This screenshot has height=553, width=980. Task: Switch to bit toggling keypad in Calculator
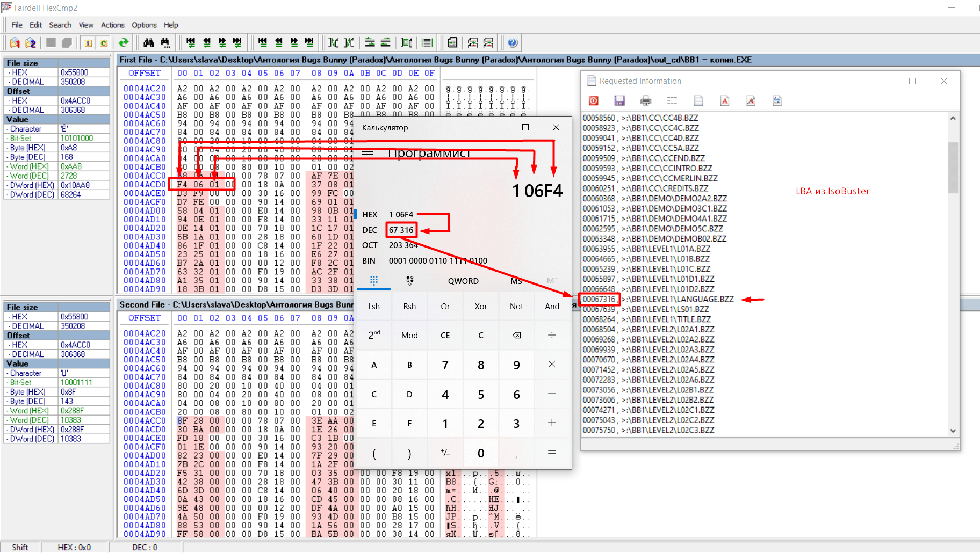coord(410,280)
